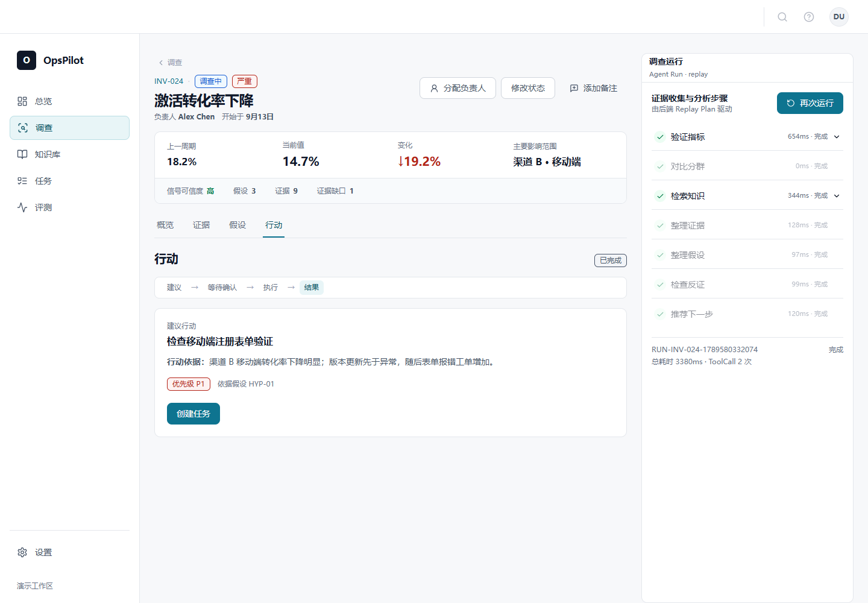This screenshot has width=868, height=603.
Task: Click the 推荐下一步 step row
Action: point(747,314)
